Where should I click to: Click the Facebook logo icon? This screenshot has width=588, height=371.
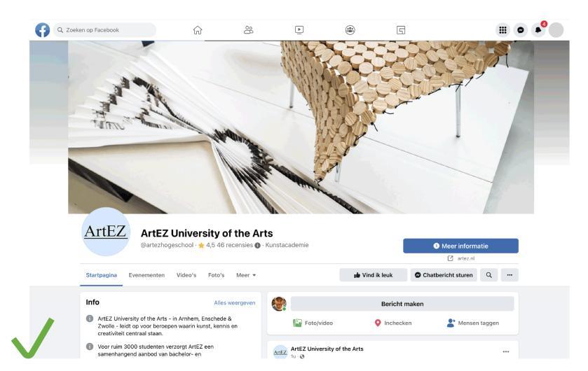pyautogui.click(x=42, y=30)
